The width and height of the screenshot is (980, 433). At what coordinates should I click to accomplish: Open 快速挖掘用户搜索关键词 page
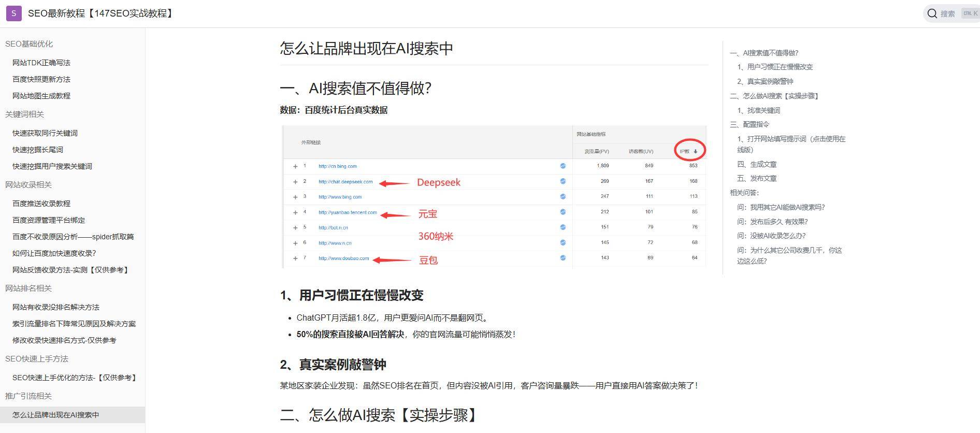(x=52, y=166)
